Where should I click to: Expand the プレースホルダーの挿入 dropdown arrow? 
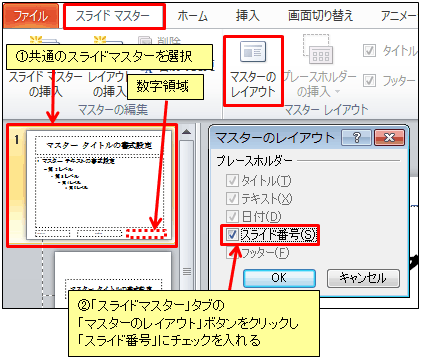click(x=337, y=91)
